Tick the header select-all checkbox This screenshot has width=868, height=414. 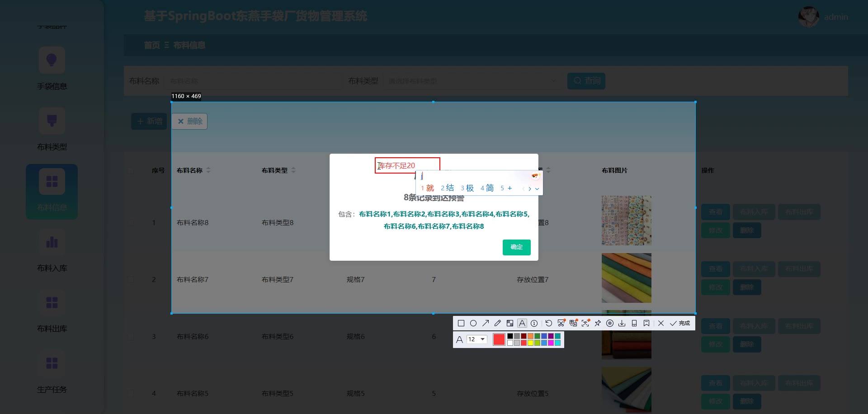(x=131, y=171)
